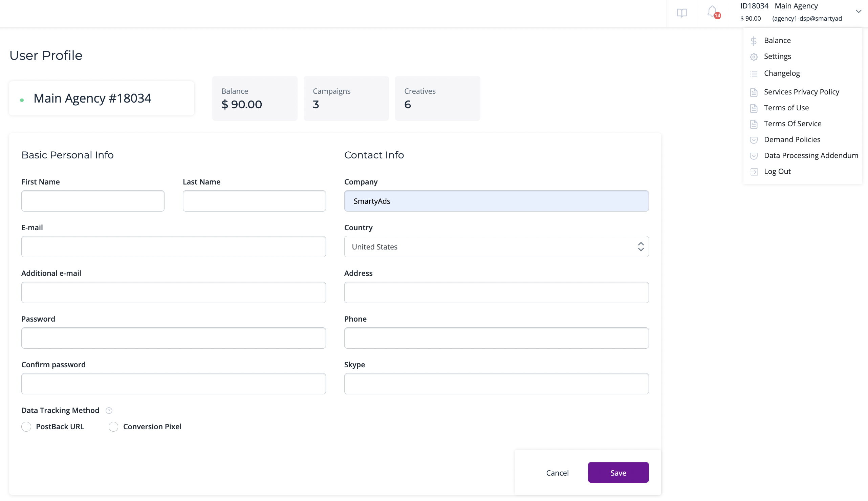Save the user profile
This screenshot has height=501, width=868.
[x=618, y=473]
